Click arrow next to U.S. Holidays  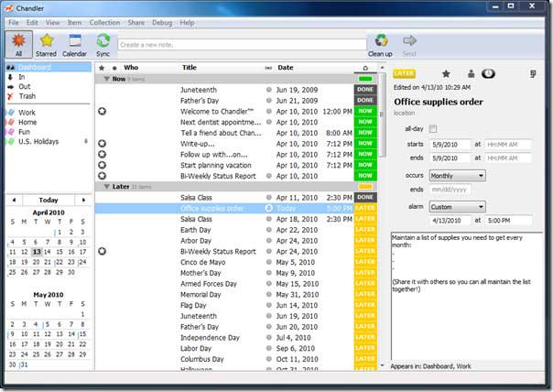86,141
